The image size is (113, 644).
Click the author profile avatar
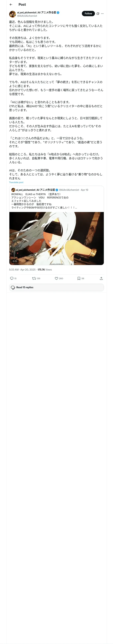click(13, 14)
